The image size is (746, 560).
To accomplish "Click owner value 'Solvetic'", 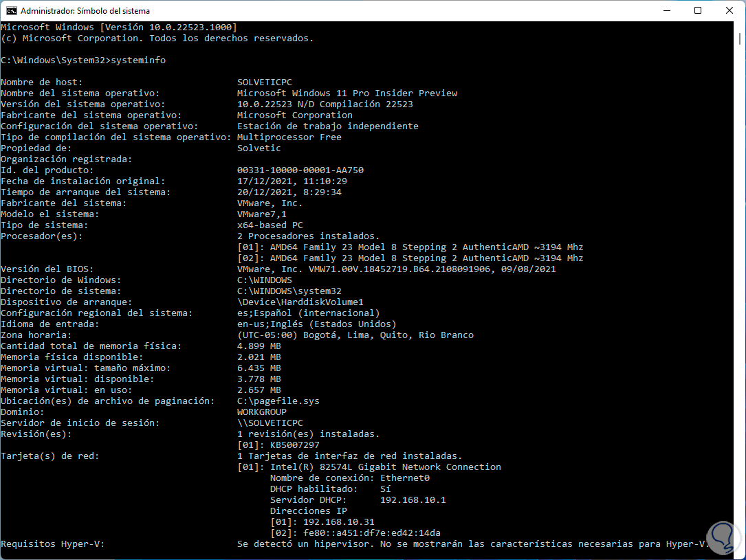I will point(259,148).
